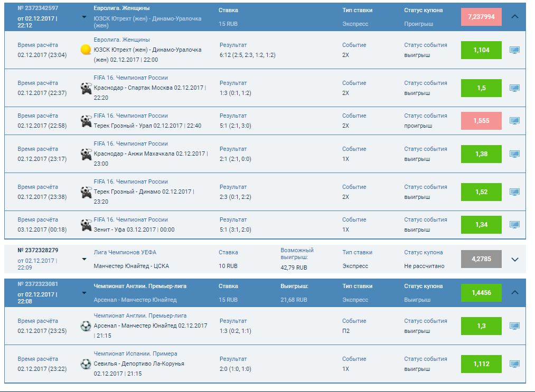Expand coupon № 2372328279 with down chevron
This screenshot has height=392, width=535.
pyautogui.click(x=515, y=260)
